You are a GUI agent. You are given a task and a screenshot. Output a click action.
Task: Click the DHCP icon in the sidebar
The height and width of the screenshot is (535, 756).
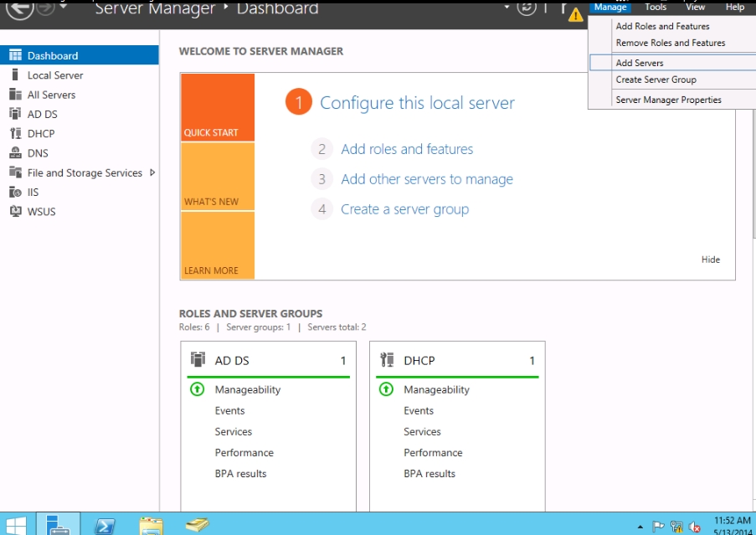pyautogui.click(x=15, y=133)
